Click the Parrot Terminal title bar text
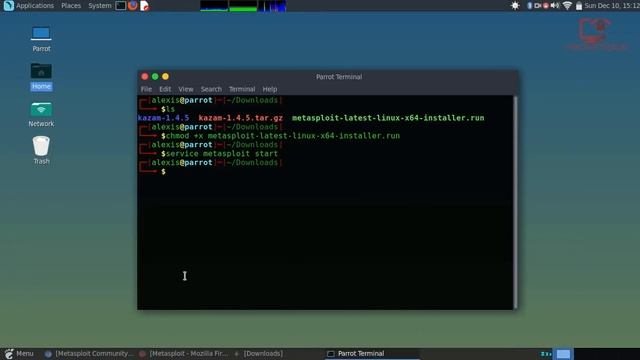Viewport: 640px width, 360px height. [339, 77]
